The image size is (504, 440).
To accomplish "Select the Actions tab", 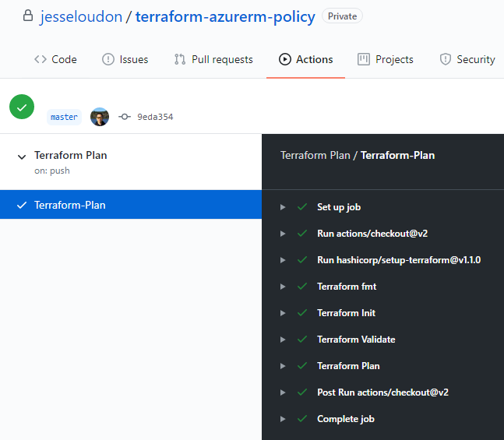I will (x=305, y=59).
